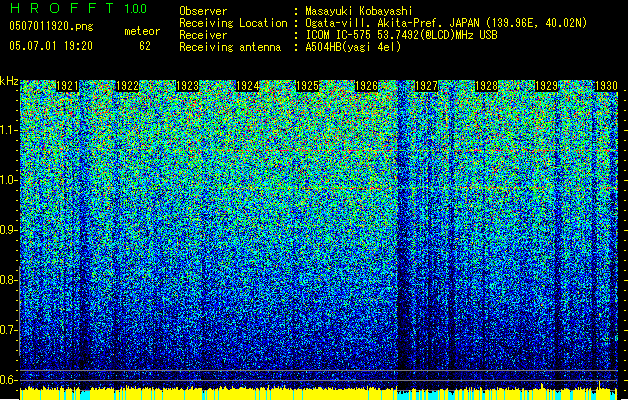Click the Receiver field label
Viewport: 629px width, 400px height.
[x=203, y=35]
